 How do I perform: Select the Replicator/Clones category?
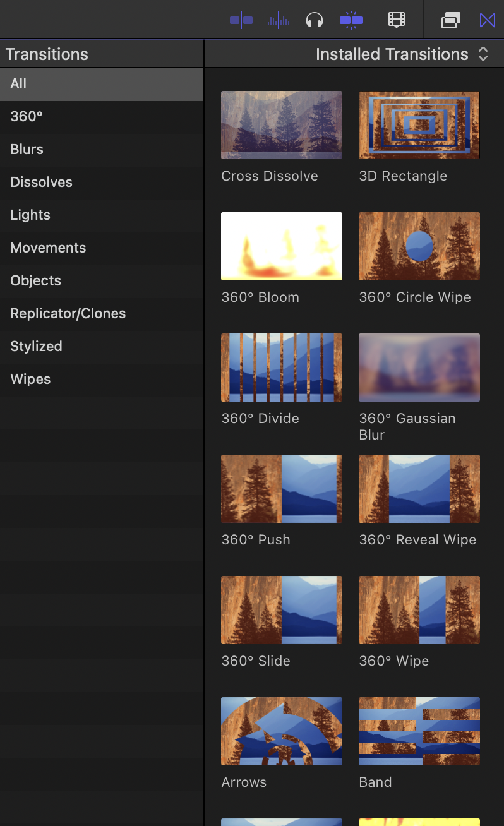point(102,313)
